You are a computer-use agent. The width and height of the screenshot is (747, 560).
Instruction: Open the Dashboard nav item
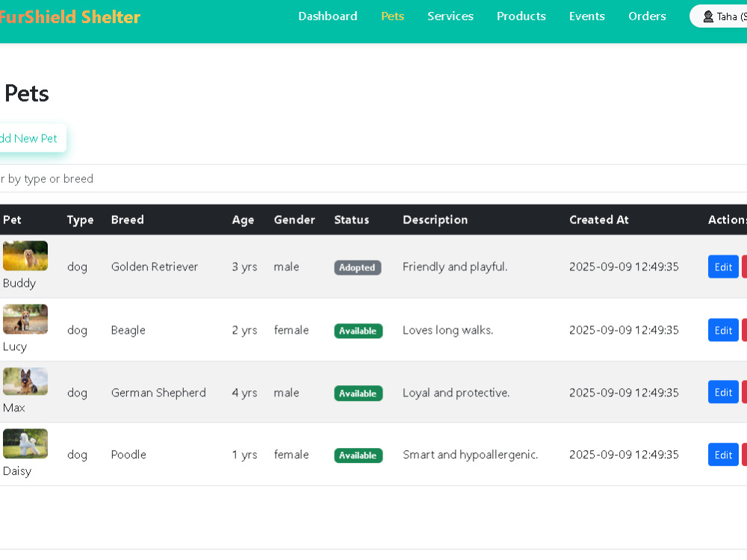pyautogui.click(x=328, y=16)
